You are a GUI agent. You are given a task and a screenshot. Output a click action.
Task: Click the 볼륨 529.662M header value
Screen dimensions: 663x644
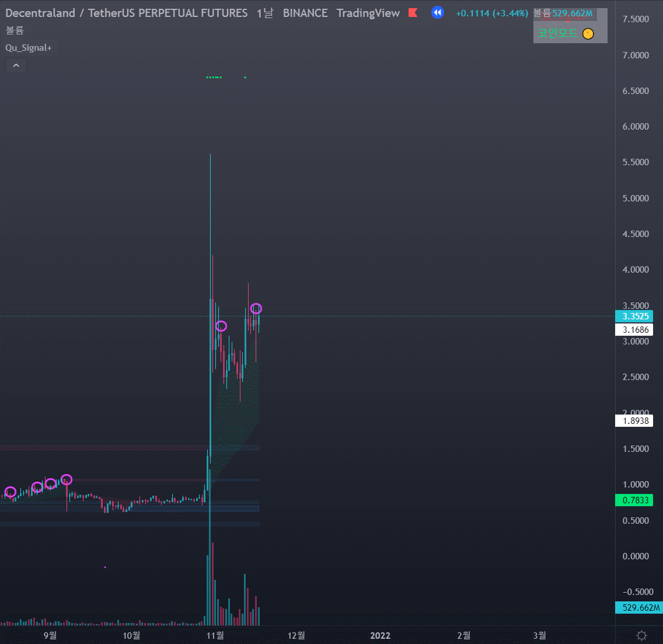coord(563,13)
